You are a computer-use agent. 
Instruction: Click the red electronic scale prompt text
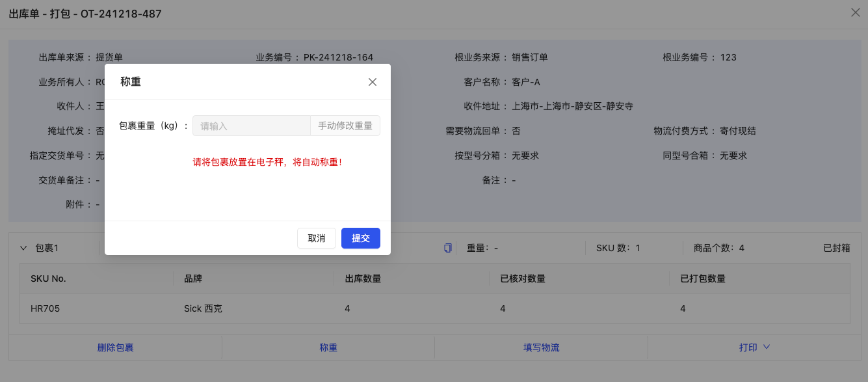tap(267, 161)
